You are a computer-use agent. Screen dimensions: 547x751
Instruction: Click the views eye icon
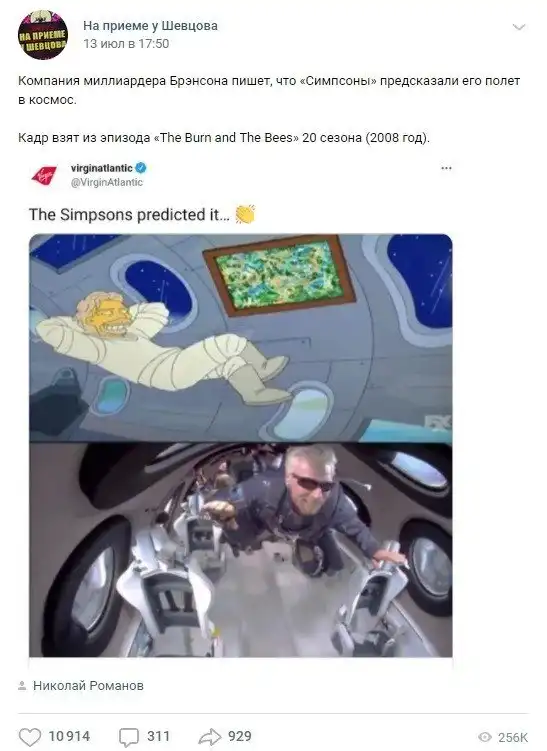485,737
